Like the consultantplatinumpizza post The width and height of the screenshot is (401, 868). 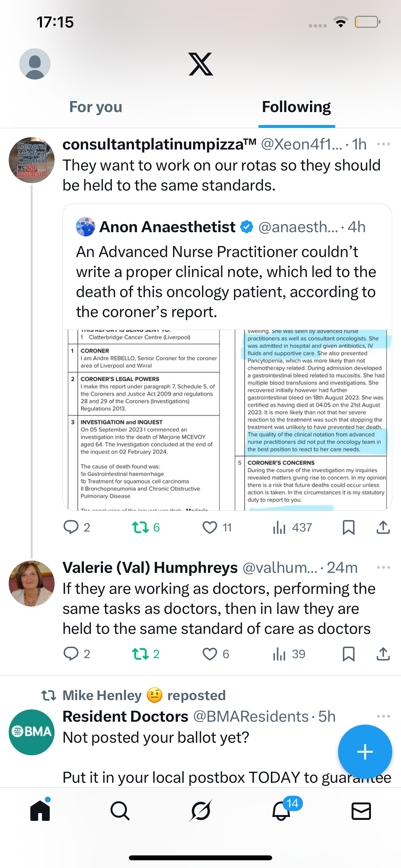point(210,527)
